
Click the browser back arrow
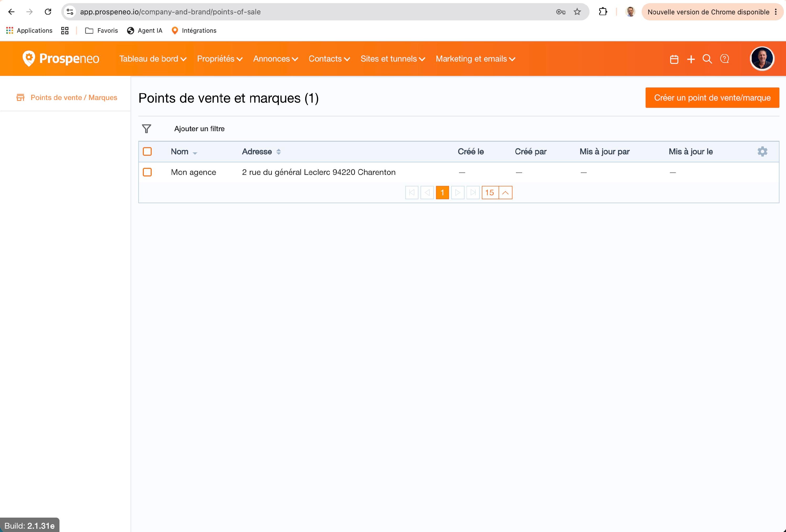click(12, 12)
